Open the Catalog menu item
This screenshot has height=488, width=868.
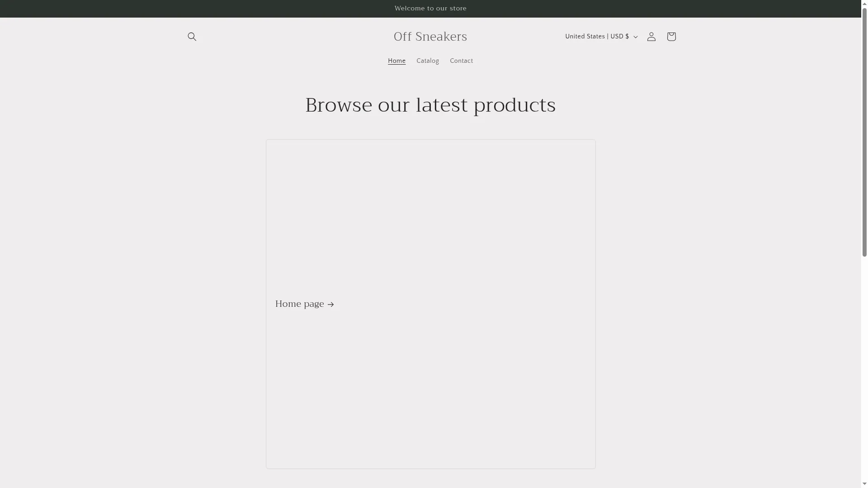(428, 61)
